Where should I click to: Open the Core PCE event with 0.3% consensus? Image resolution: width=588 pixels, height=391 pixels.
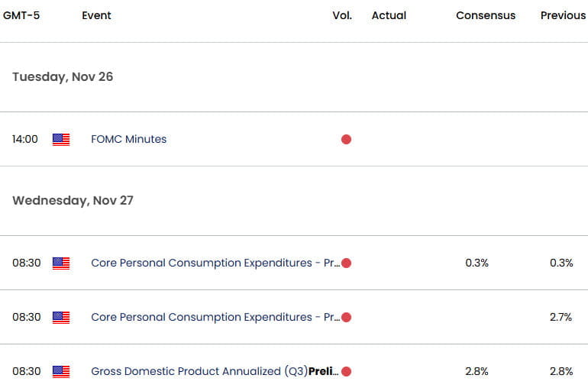pos(215,263)
